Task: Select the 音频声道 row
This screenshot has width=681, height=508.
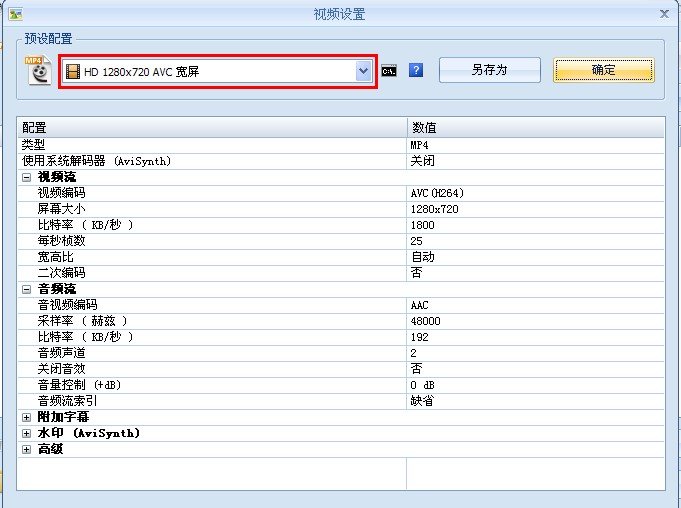Action: click(x=341, y=353)
